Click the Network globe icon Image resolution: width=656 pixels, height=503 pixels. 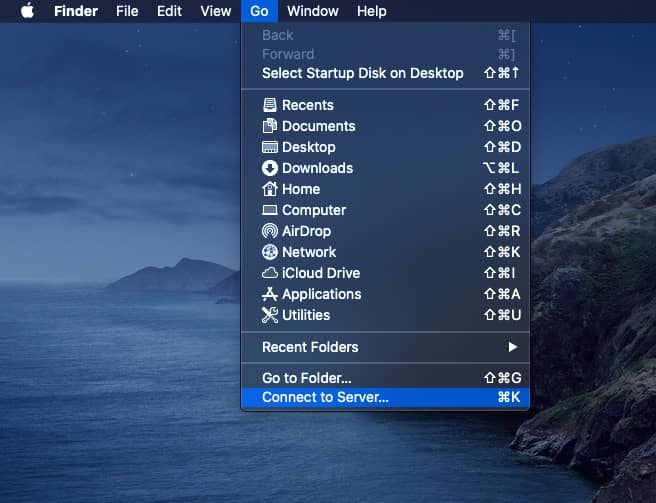269,252
